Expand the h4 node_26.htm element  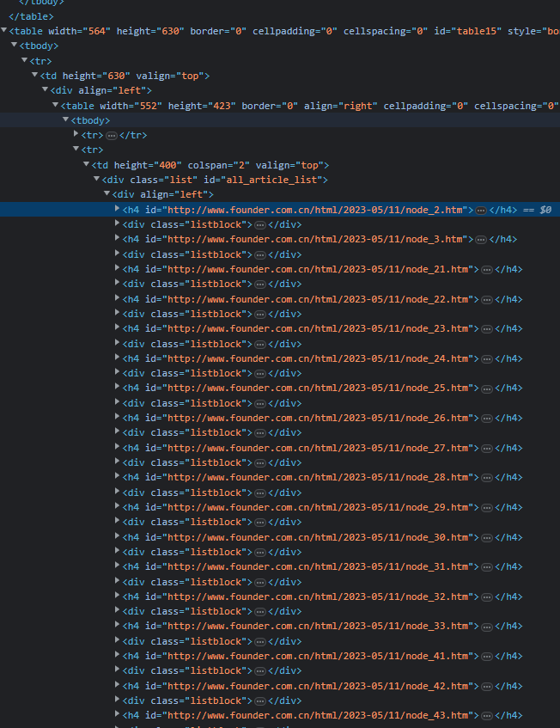[118, 418]
